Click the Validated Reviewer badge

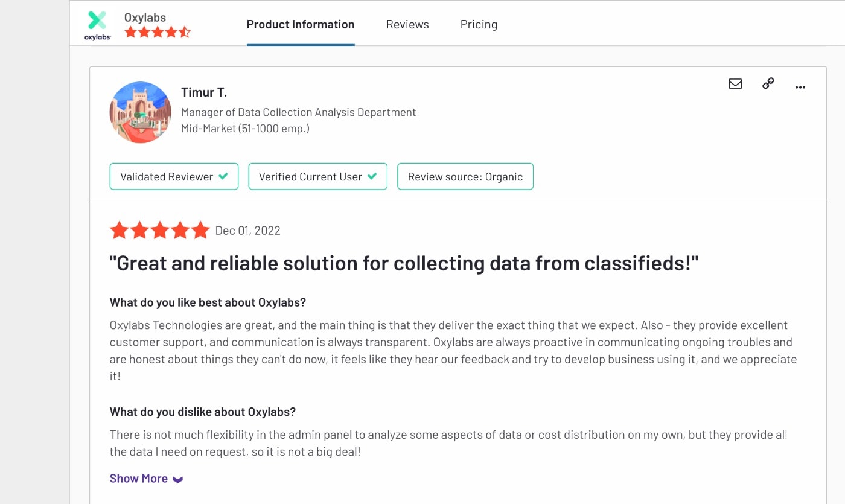pyautogui.click(x=167, y=177)
